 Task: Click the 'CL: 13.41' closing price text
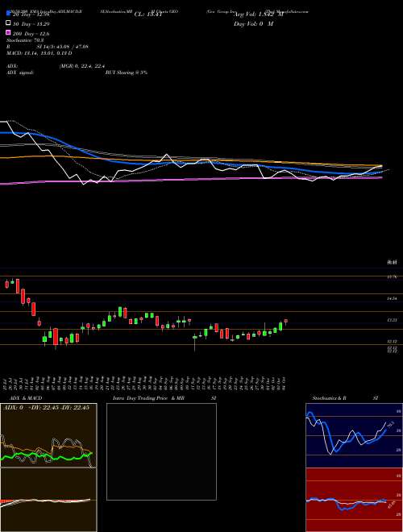(148, 15)
